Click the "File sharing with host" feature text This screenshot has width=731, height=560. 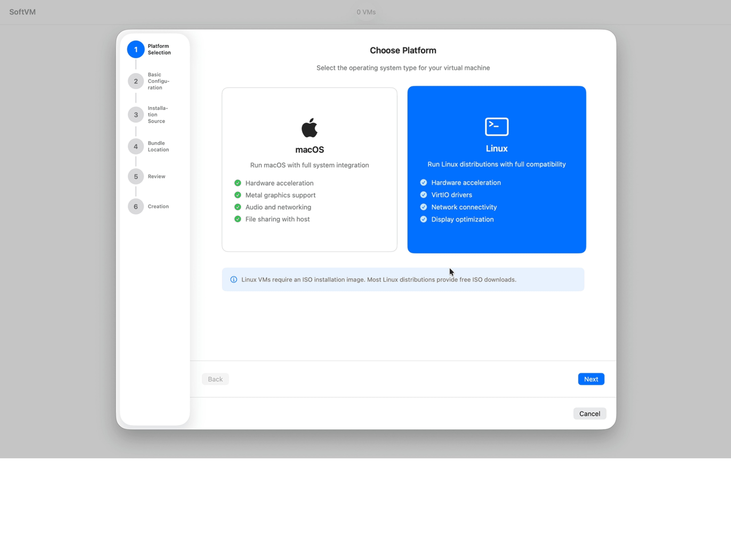tap(277, 219)
